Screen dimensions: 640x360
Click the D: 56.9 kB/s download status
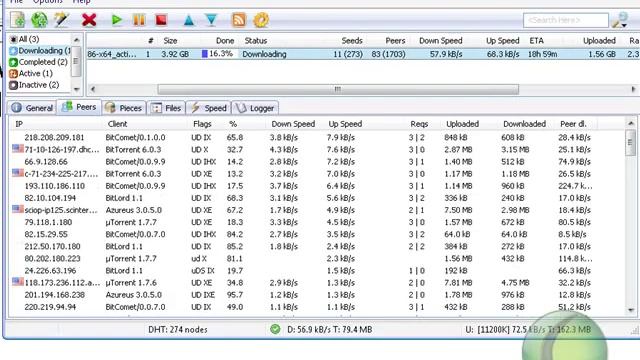pyautogui.click(x=330, y=329)
